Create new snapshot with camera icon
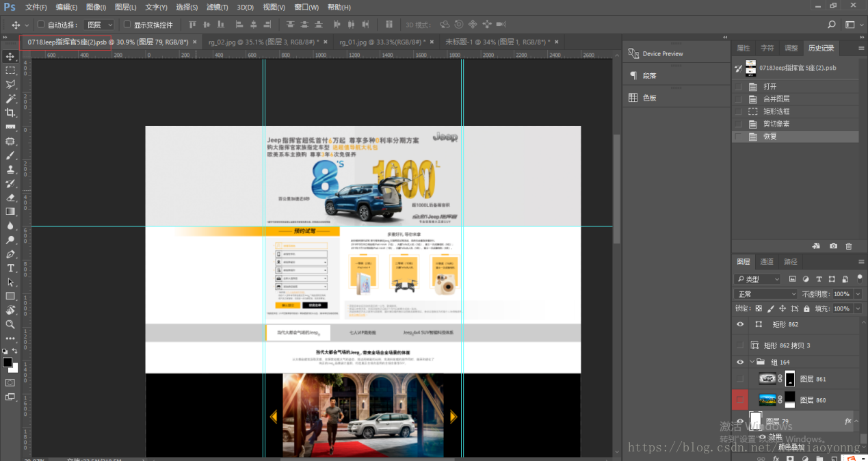Viewport: 868px width, 461px height. 833,246
